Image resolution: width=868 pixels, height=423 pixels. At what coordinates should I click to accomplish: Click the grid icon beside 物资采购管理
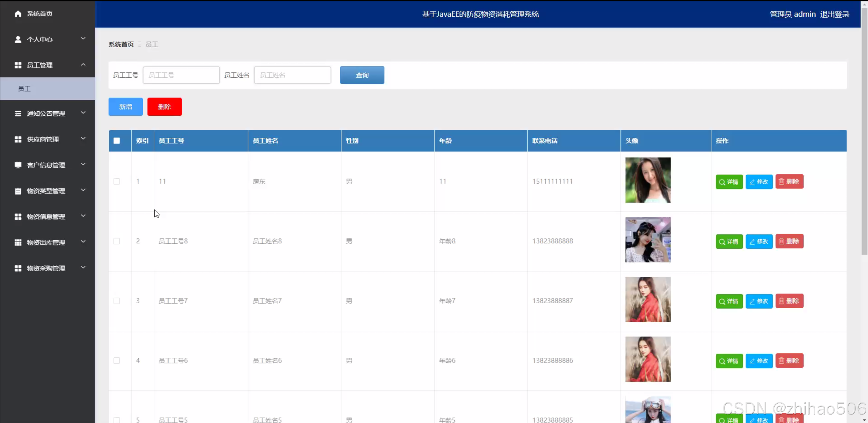pos(18,268)
